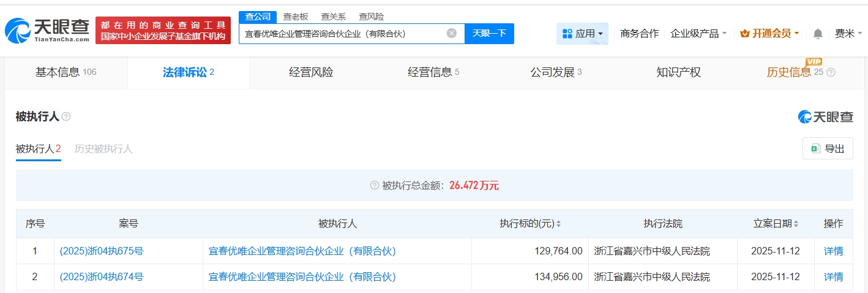Screen dimensions: 868x293
Task: Open the 应用 dropdown menu
Action: click(x=582, y=34)
